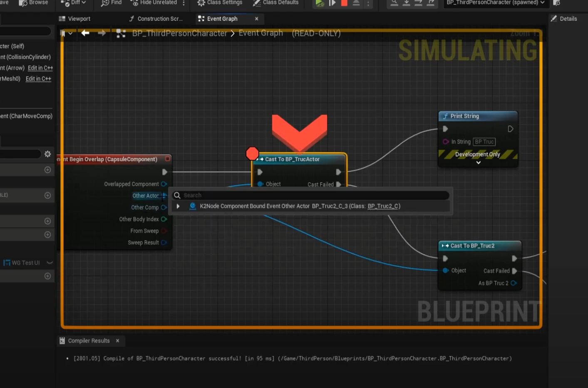588x388 pixels.
Task: Click the Print String exec output pin
Action: [510, 129]
